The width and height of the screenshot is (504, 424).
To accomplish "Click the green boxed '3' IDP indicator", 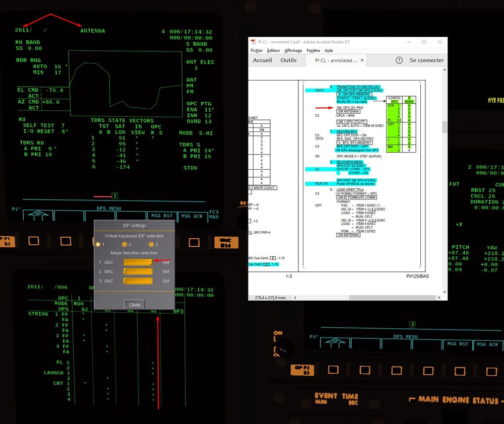I will click(x=412, y=324).
